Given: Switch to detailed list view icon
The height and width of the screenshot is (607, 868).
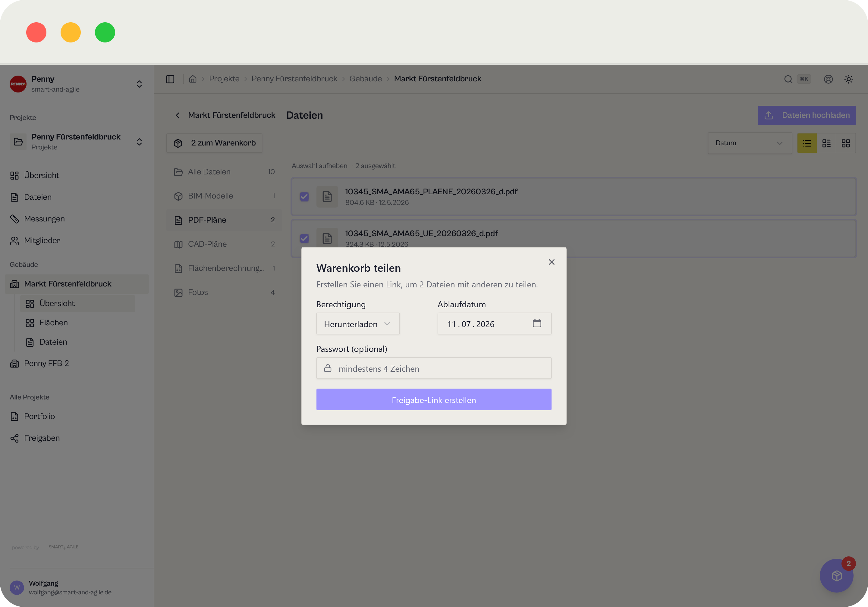Looking at the screenshot, I should pos(826,143).
